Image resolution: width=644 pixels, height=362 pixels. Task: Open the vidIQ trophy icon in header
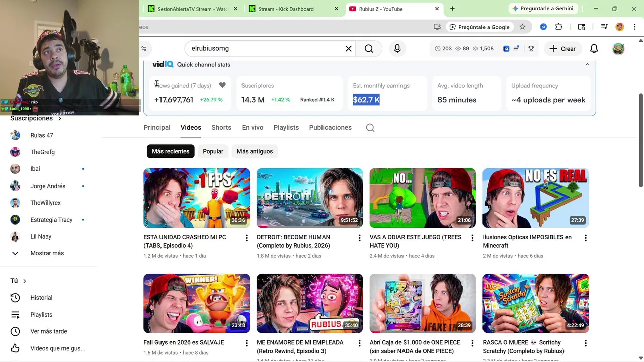531,49
